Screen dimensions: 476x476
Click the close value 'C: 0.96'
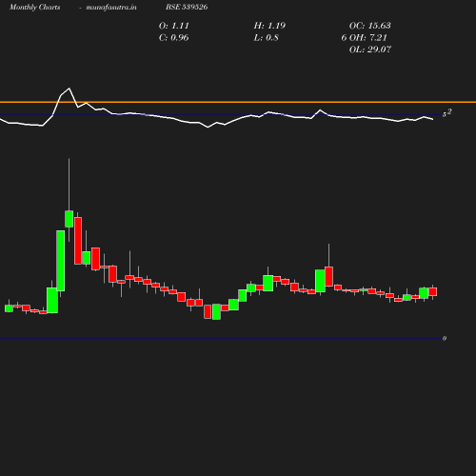(x=173, y=38)
